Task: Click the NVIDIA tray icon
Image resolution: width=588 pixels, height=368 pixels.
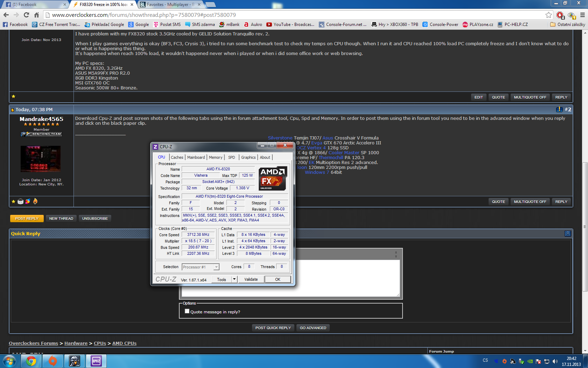Action: [x=530, y=361]
